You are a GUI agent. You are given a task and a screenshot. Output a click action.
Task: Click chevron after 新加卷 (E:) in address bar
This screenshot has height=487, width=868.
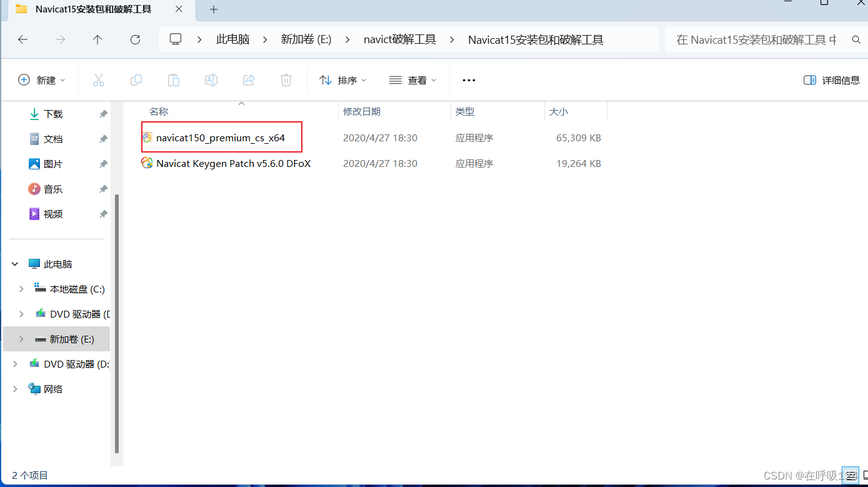point(347,39)
